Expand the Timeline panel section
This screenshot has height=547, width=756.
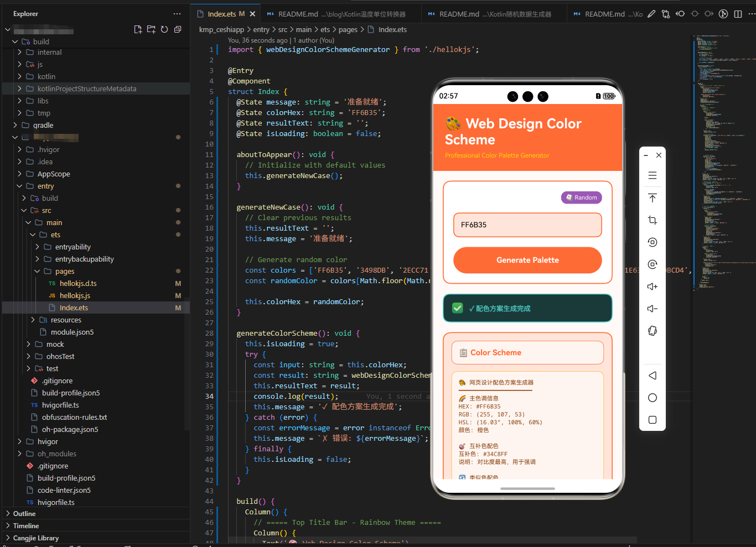click(96, 526)
